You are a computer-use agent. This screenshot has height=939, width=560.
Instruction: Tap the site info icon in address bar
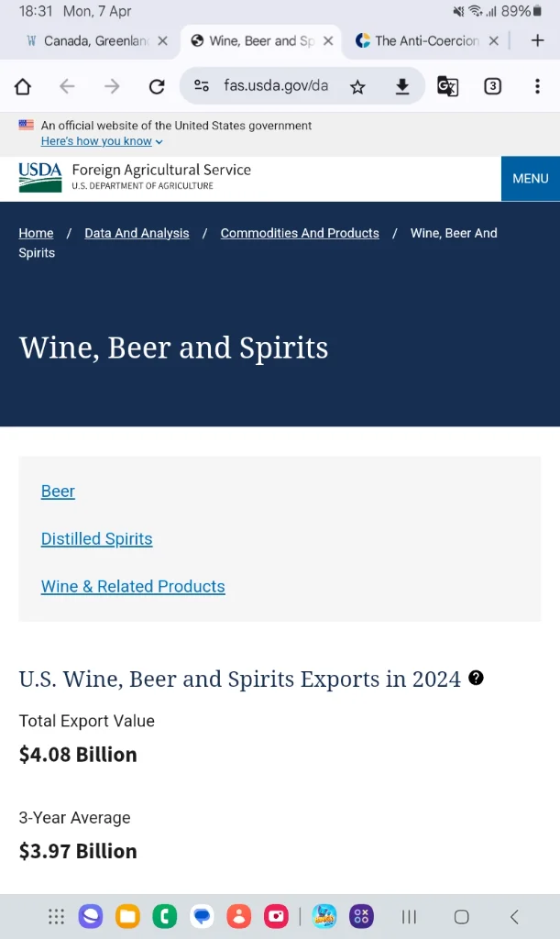click(x=202, y=86)
